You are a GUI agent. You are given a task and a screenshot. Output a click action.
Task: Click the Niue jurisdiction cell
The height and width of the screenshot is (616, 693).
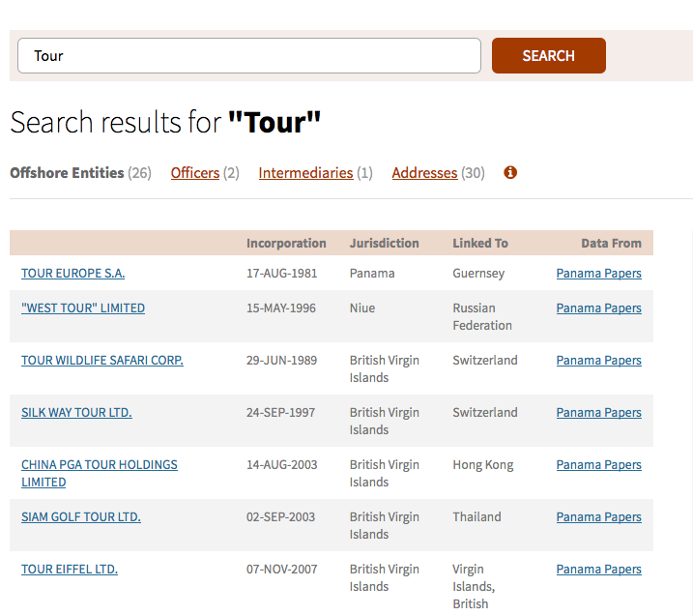pyautogui.click(x=362, y=308)
